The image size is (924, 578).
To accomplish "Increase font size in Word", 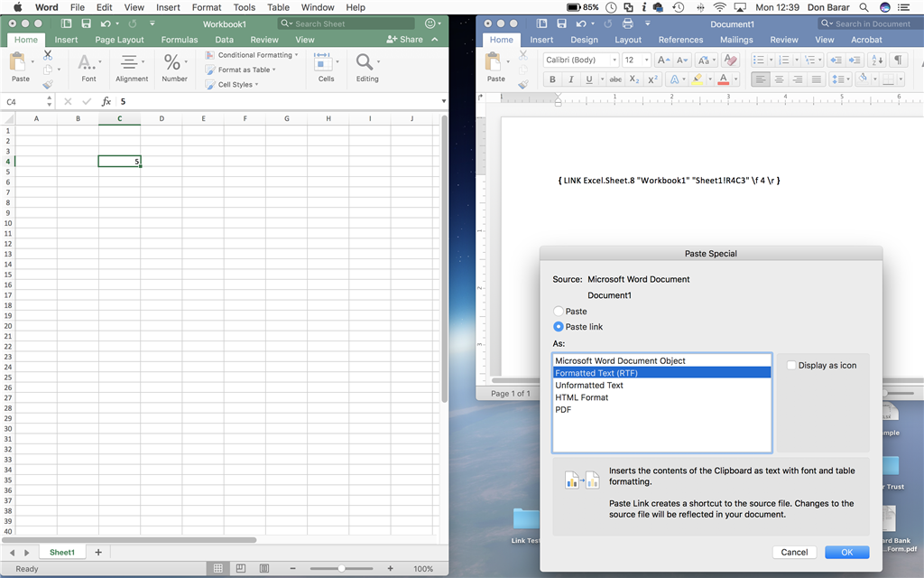I will click(x=662, y=61).
